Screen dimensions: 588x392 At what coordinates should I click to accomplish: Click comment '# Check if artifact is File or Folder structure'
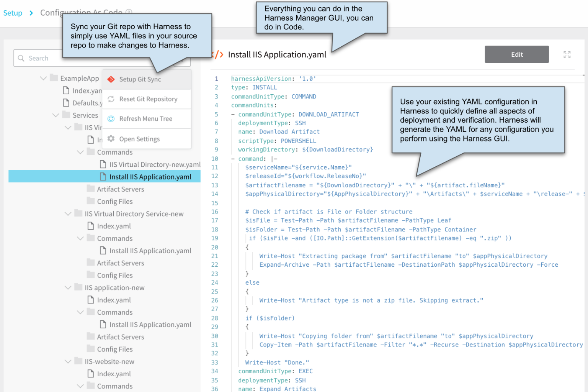pyautogui.click(x=329, y=212)
